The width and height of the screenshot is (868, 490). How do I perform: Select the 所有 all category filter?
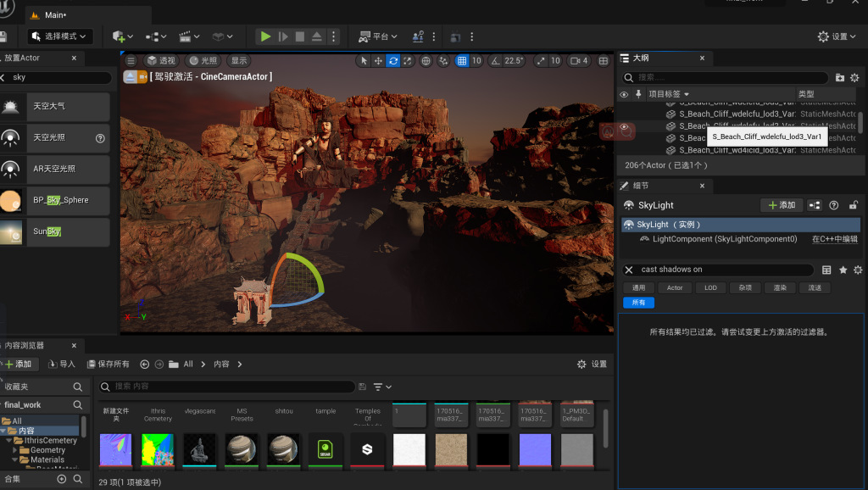[639, 303]
